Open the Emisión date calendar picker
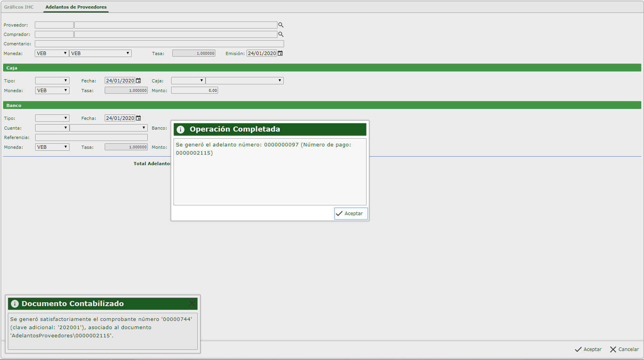The height and width of the screenshot is (360, 644). point(280,53)
